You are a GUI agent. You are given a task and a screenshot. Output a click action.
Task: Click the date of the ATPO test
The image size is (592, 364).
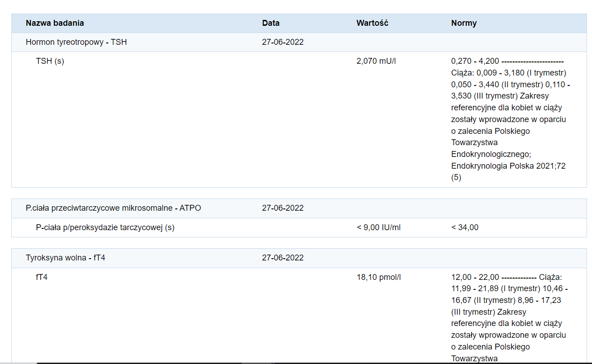(x=282, y=208)
